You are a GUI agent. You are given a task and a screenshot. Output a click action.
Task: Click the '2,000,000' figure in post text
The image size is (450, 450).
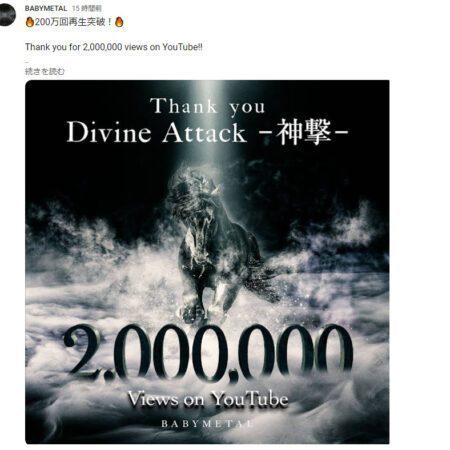(x=102, y=47)
